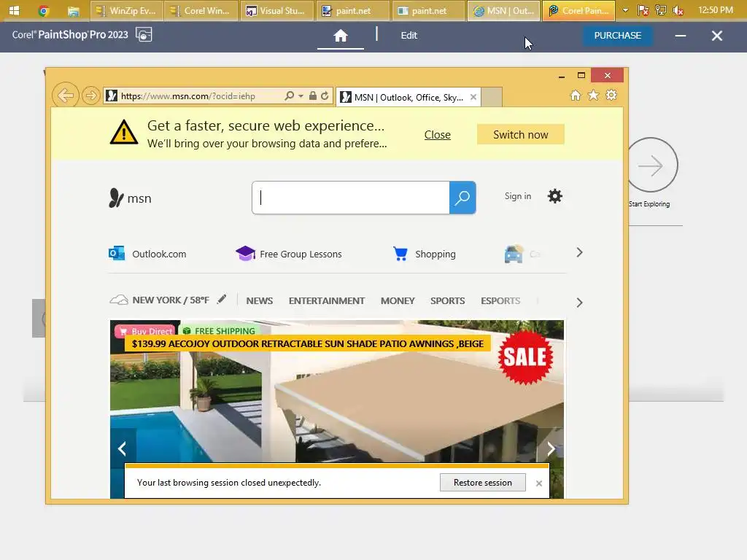Click the PURCHASE button
Viewport: 747px width, 560px height.
617,36
